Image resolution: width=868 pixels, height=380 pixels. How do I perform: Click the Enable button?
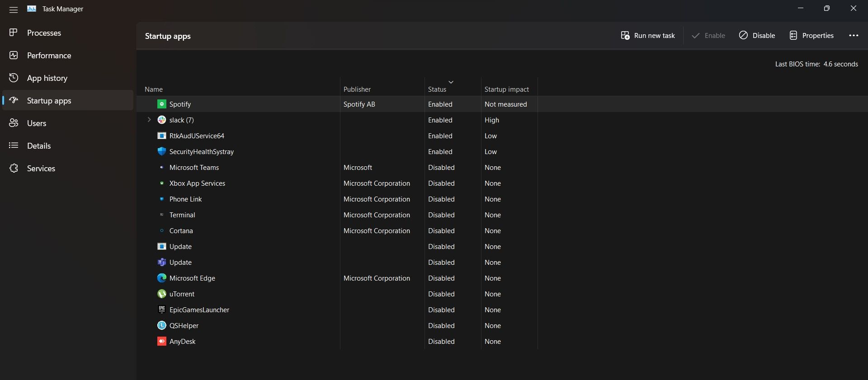(x=708, y=35)
